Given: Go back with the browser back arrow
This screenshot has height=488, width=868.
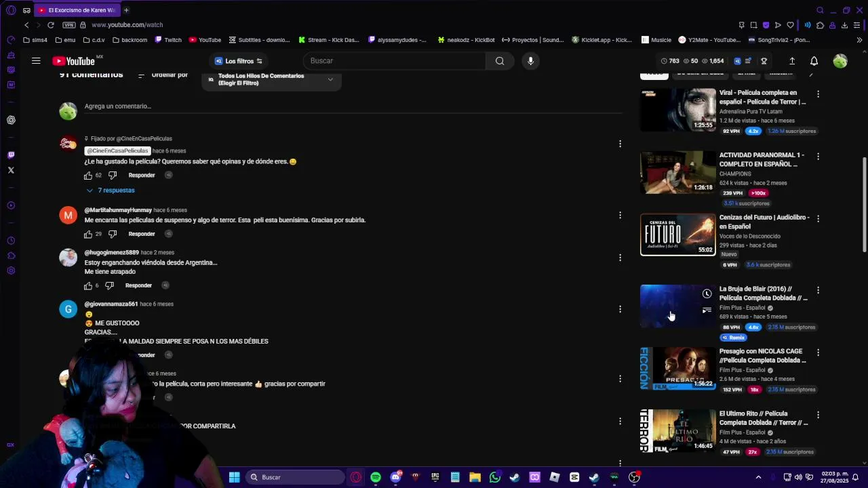Looking at the screenshot, I should pyautogui.click(x=26, y=25).
